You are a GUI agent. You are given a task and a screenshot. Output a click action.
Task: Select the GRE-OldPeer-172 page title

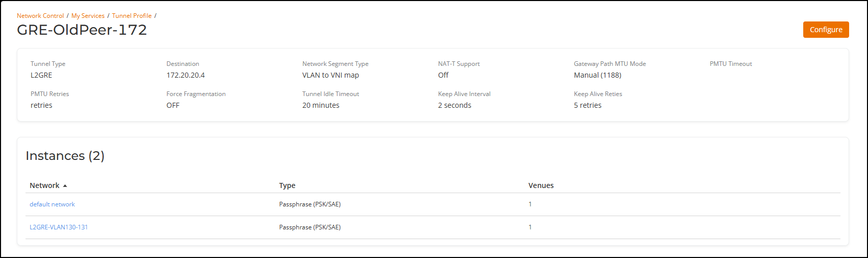82,30
